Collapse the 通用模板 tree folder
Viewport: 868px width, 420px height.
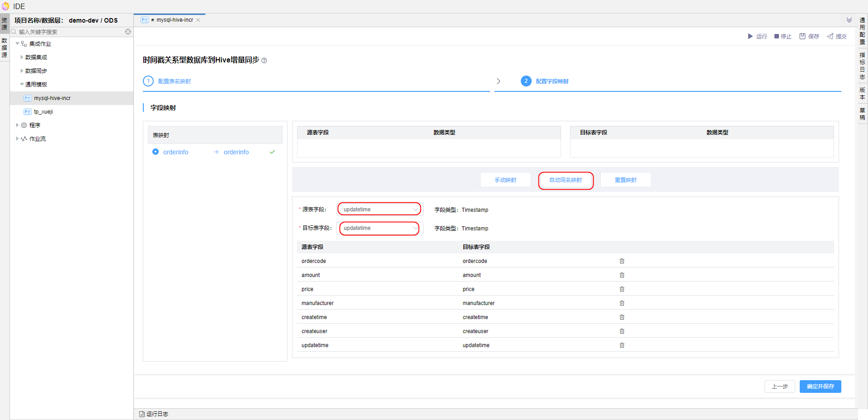point(22,85)
